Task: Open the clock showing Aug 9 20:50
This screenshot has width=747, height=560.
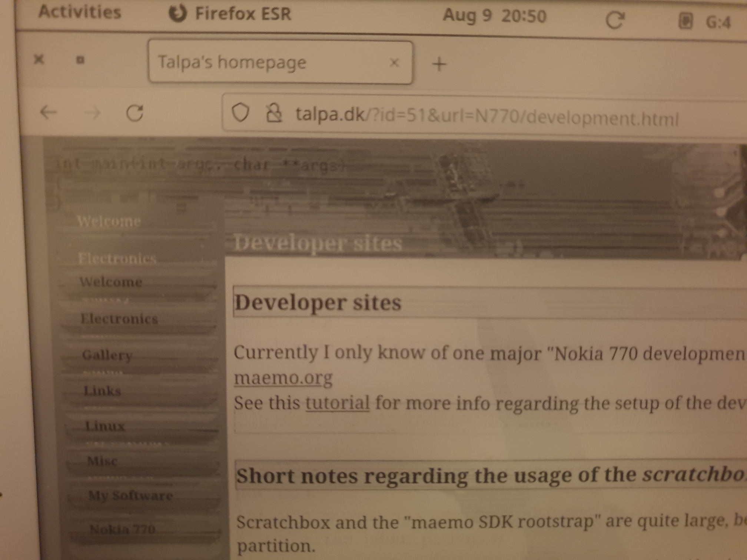Action: tap(494, 16)
